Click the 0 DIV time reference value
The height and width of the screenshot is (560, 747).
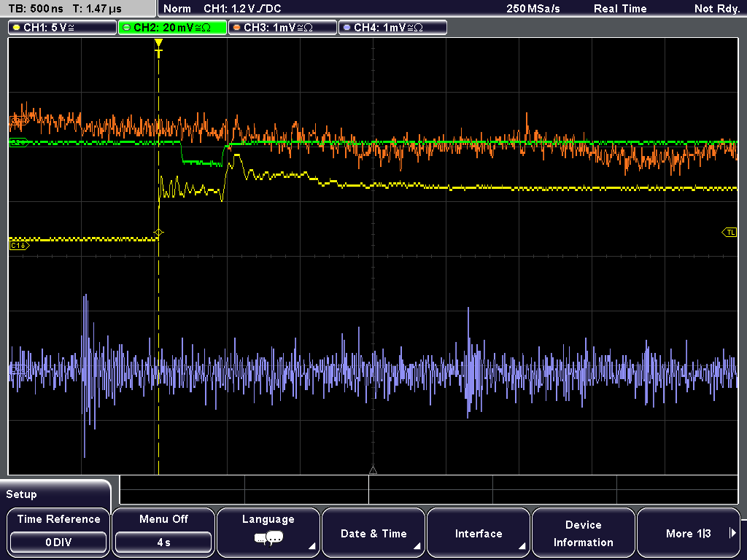[x=58, y=542]
